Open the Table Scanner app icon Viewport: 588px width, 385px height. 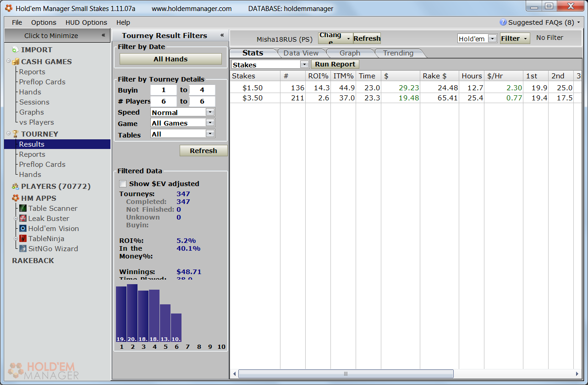click(23, 209)
